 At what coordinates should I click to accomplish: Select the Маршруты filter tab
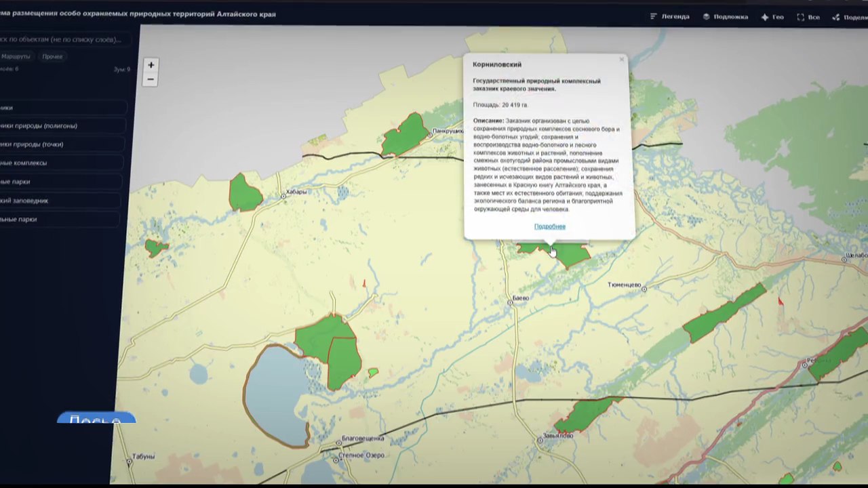point(16,56)
